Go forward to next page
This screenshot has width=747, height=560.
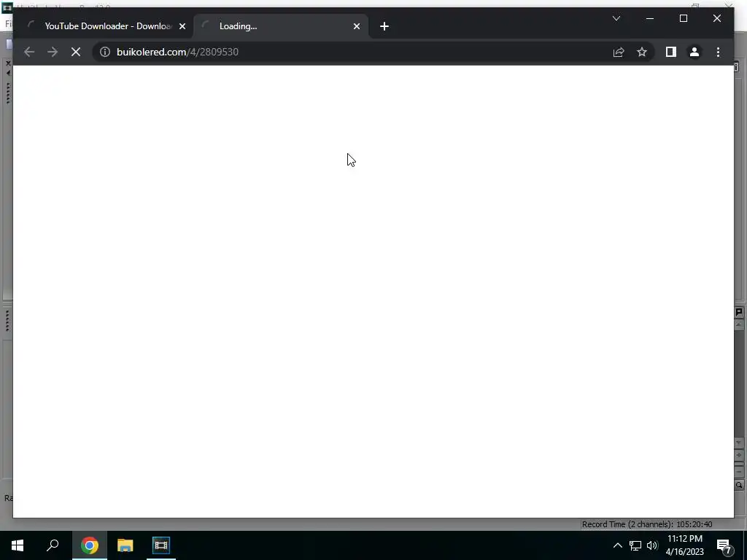coord(53,52)
